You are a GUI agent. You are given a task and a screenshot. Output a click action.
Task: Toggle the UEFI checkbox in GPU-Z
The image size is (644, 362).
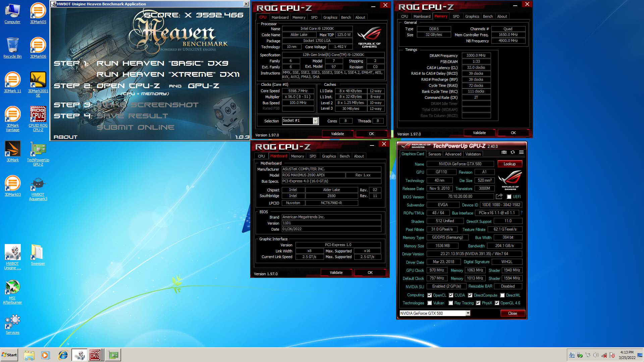pos(509,197)
